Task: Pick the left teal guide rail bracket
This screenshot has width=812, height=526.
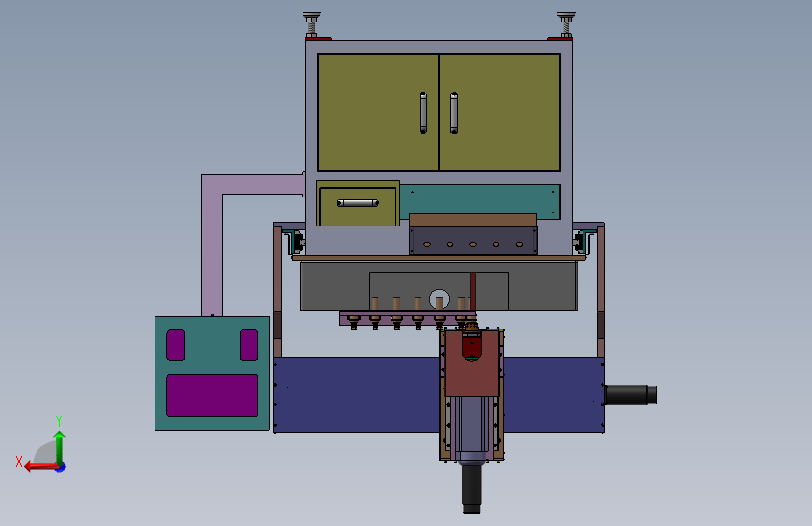Action: [295, 241]
